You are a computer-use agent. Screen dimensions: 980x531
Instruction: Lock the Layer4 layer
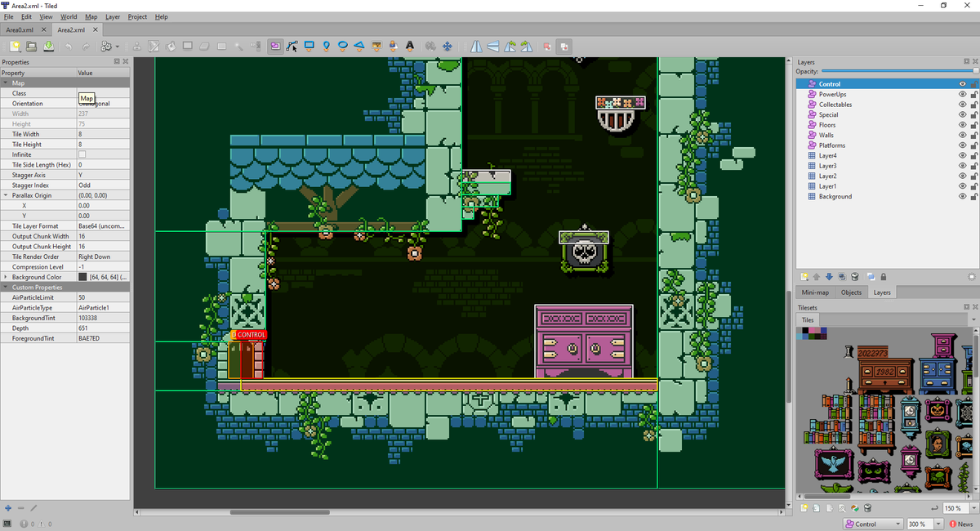coord(973,155)
